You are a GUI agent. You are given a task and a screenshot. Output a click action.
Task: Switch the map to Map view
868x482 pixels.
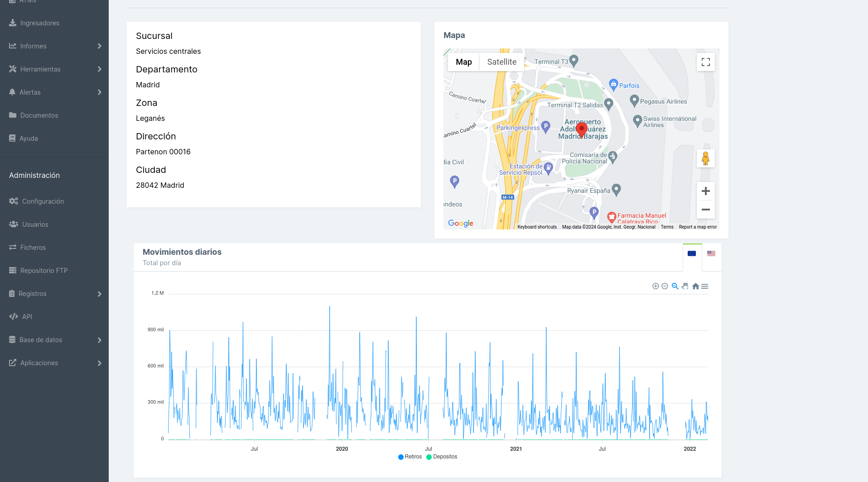463,62
